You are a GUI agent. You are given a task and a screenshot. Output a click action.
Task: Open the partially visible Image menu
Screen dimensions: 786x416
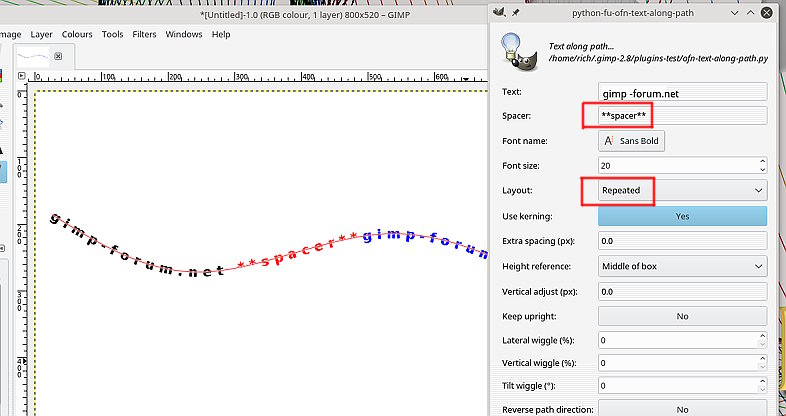[x=10, y=34]
